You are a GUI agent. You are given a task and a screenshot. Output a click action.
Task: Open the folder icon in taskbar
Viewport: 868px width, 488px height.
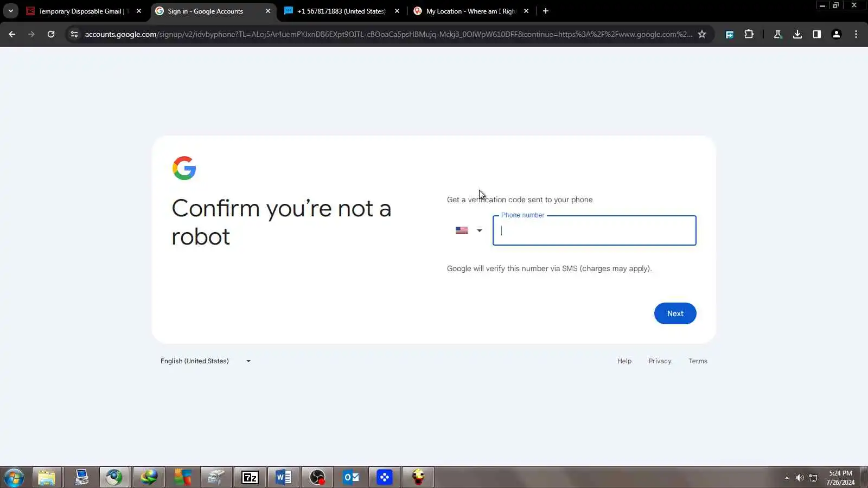tap(47, 478)
